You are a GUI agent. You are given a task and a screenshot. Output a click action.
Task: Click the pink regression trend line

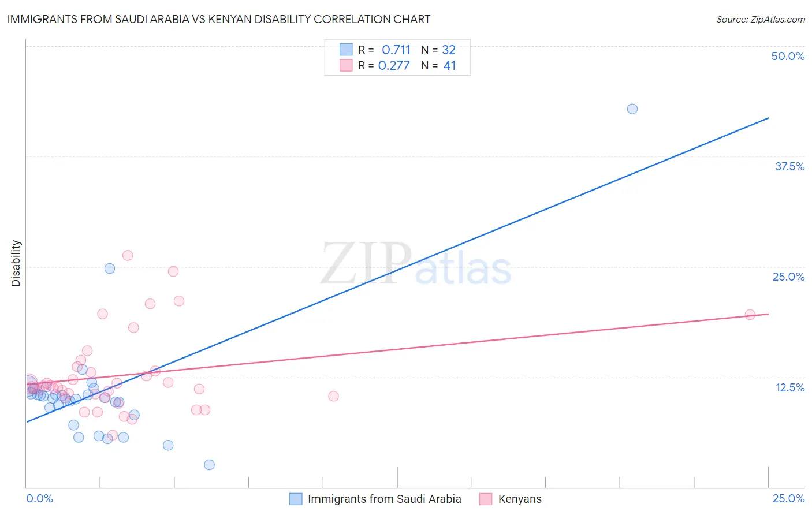(397, 349)
